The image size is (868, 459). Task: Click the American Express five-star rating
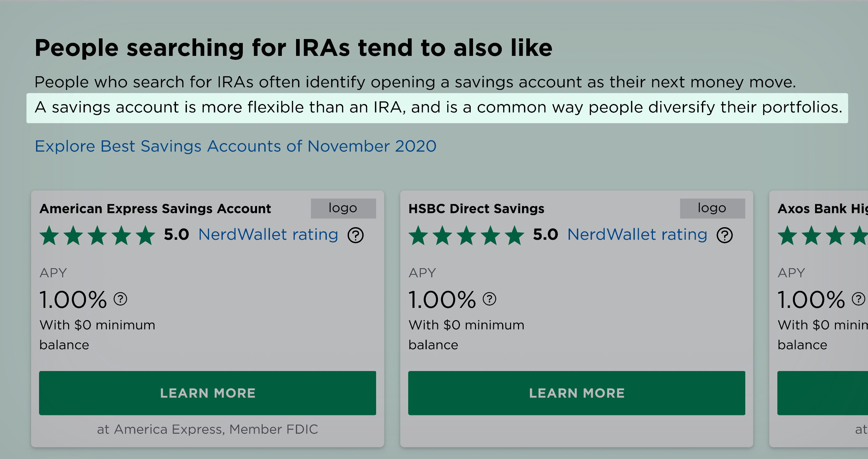(97, 235)
